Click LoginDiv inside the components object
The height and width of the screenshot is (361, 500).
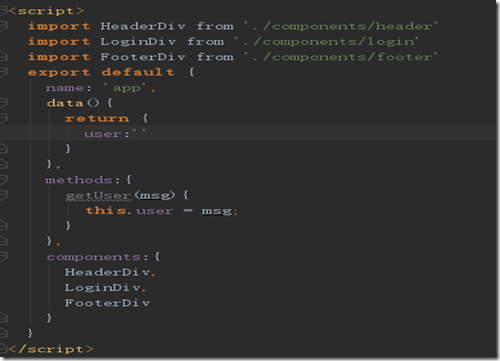point(102,287)
